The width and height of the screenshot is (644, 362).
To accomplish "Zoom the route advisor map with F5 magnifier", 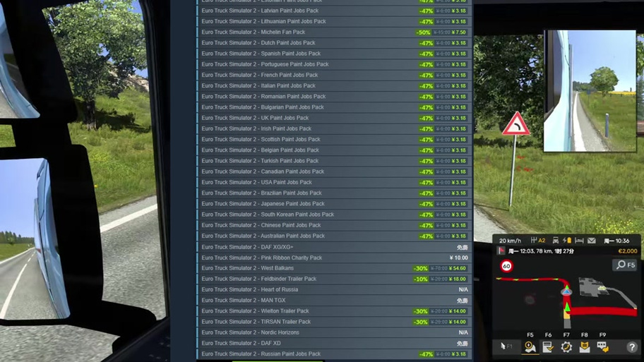I will [x=626, y=265].
